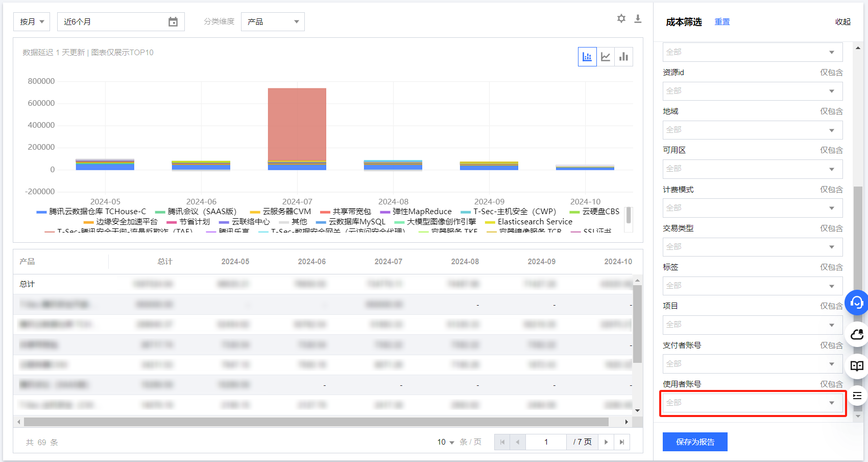The height and width of the screenshot is (462, 868).
Task: Toggle 腾讯会议 (SAAS版) legend series
Action: (196, 212)
